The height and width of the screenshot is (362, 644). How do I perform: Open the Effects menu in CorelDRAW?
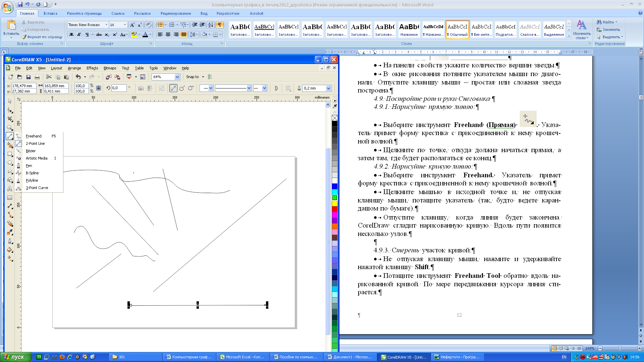click(92, 68)
